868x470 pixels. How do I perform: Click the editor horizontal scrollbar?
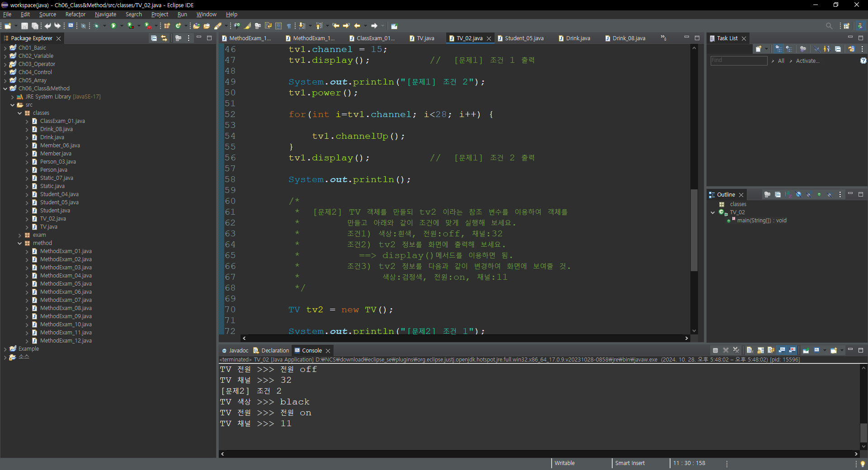point(465,338)
